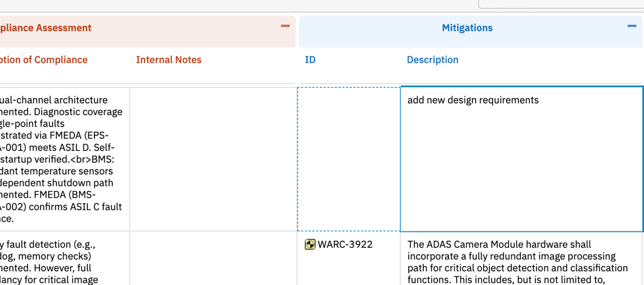Click the crash-test icon beside WARC-3922
The image size is (644, 285).
310,244
